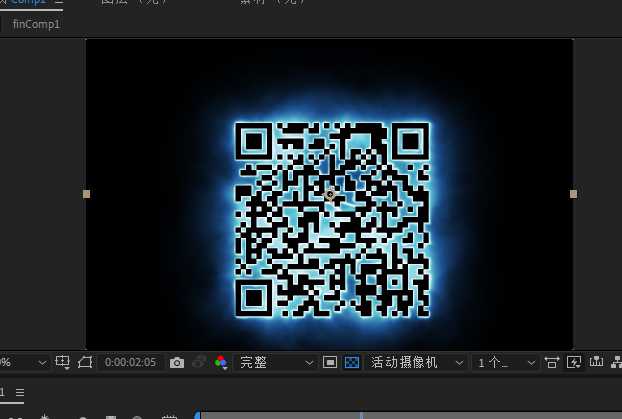Open the fast previews lightning icon
The image size is (622, 419).
click(x=574, y=362)
